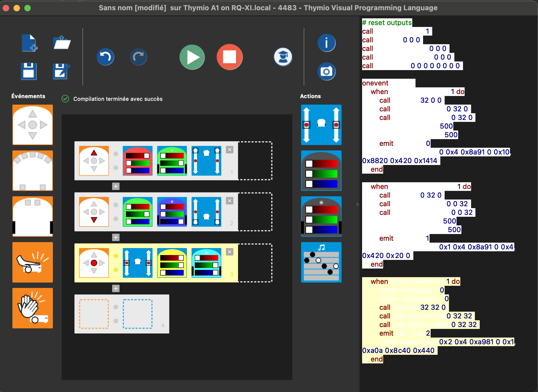Screen dimensions: 538x392
Task: Undo the last change
Action: coord(105,57)
